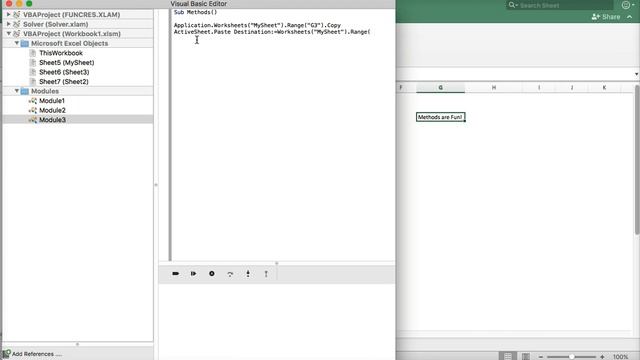
Task: Click the Module2 module icon
Action: [33, 110]
